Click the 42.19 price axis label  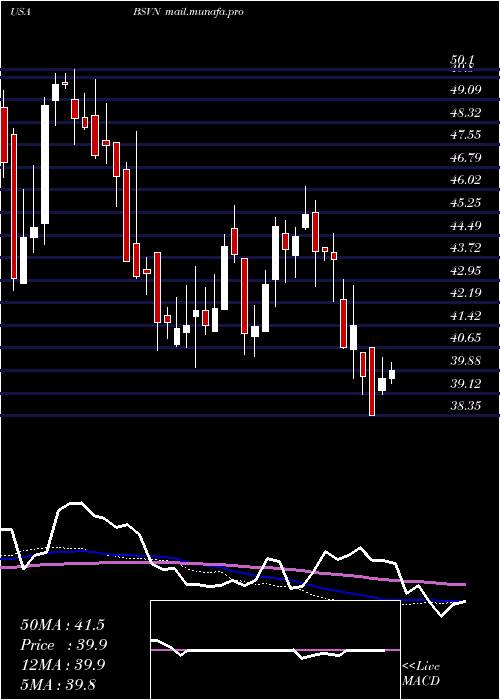click(467, 293)
